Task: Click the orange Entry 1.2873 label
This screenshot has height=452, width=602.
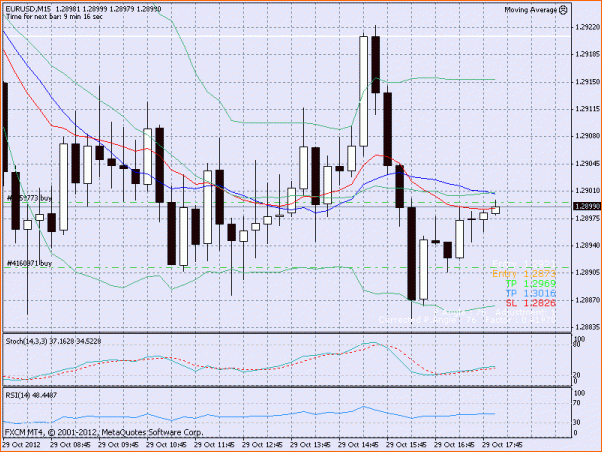Action: [524, 274]
